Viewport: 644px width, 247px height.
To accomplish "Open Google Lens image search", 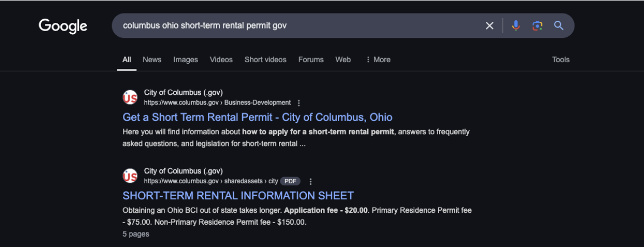I will click(x=537, y=26).
